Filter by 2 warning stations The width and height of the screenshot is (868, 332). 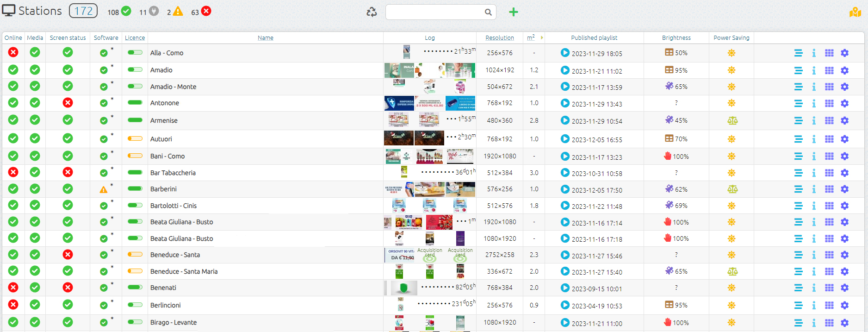tap(175, 12)
